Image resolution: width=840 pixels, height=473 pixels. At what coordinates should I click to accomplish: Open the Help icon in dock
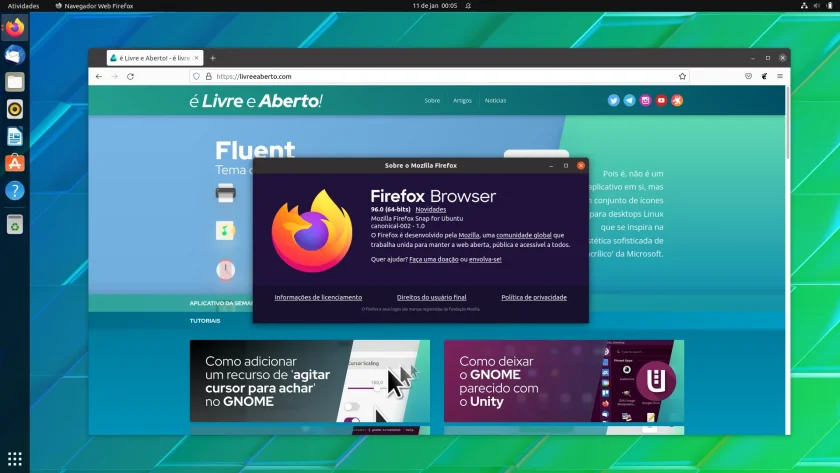[15, 191]
